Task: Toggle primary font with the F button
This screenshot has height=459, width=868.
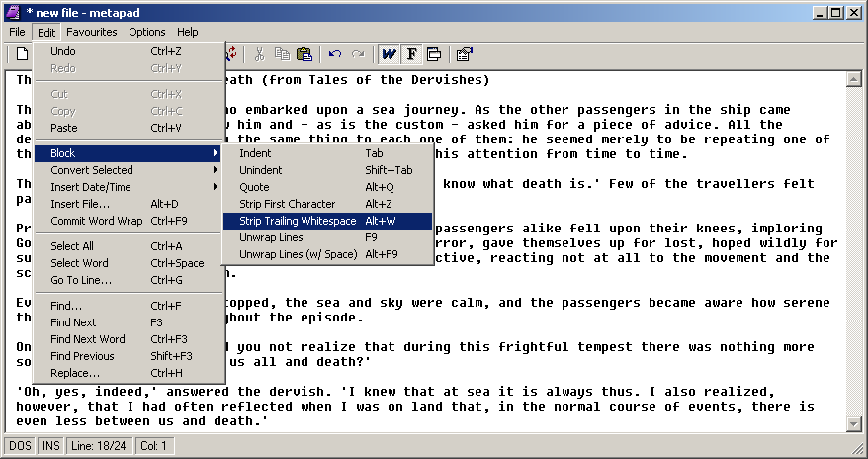Action: [412, 54]
